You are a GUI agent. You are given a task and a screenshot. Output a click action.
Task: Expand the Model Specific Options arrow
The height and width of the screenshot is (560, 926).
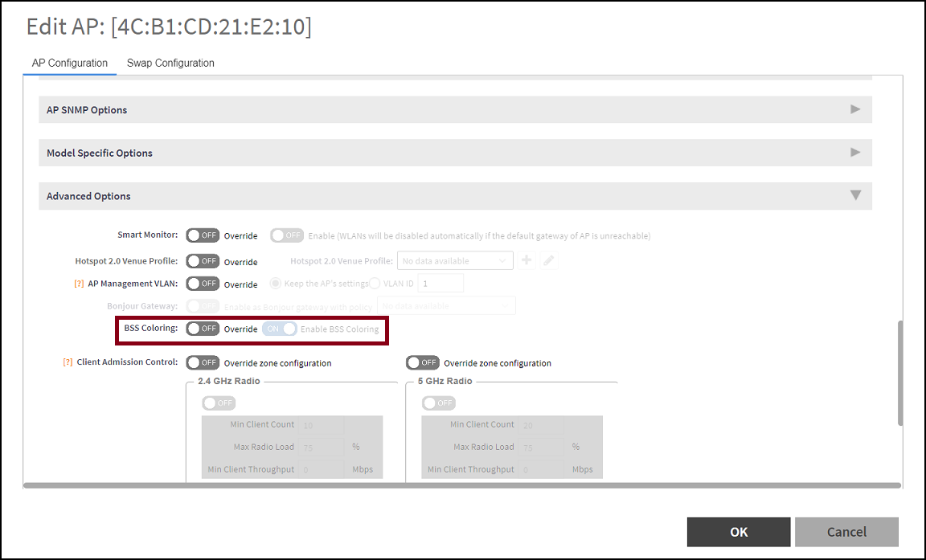[854, 152]
